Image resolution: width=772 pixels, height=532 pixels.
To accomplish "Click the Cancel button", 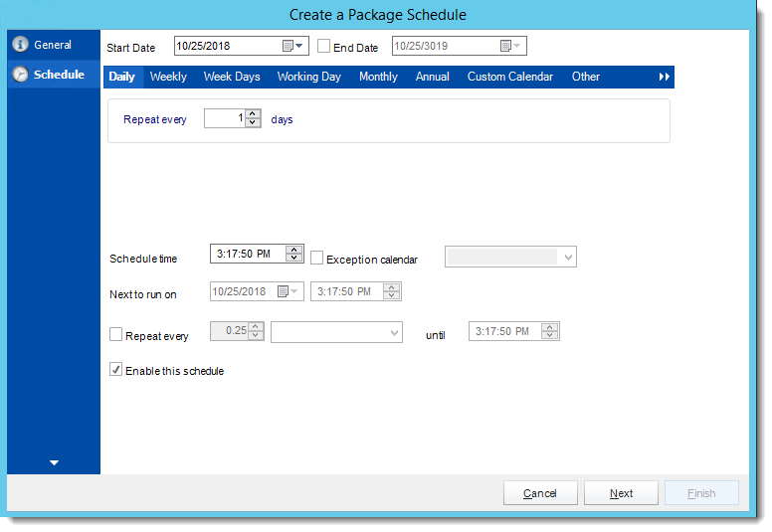I will (x=540, y=493).
